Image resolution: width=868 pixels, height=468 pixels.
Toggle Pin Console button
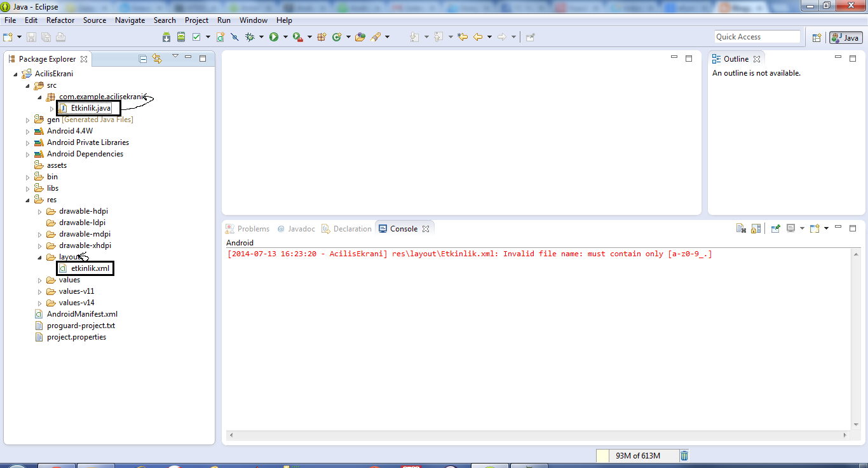tap(776, 229)
